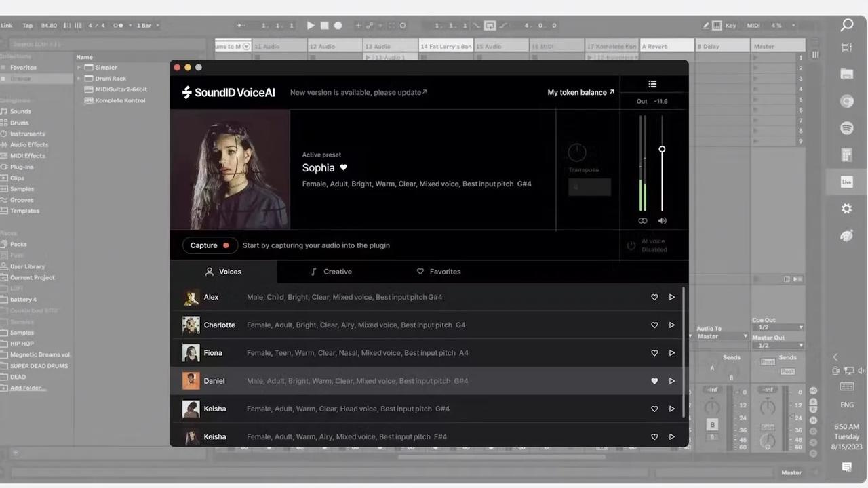868x488 pixels.
Task: Click the Tap tempo button
Action: click(x=27, y=26)
